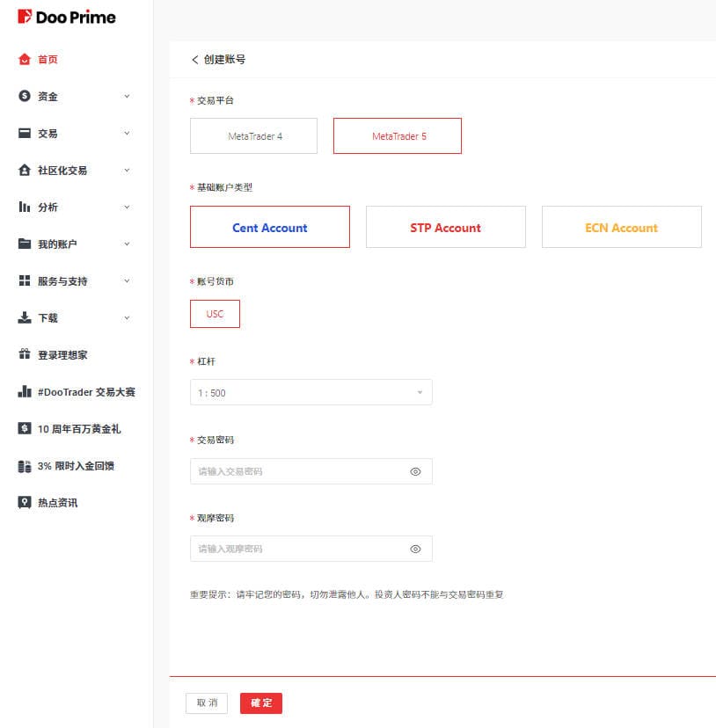Click the icon for 10 周年百万黄金礼
716x728 pixels.
[24, 428]
